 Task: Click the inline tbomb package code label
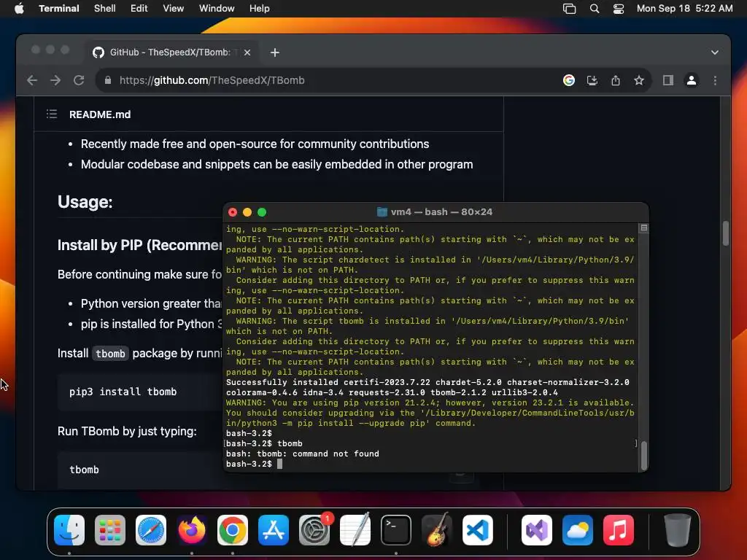point(110,354)
